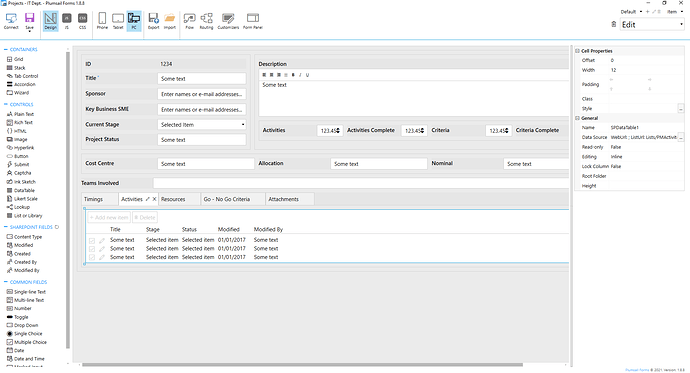Tick the first data table row checkbox
The width and height of the screenshot is (690, 373).
click(x=92, y=241)
